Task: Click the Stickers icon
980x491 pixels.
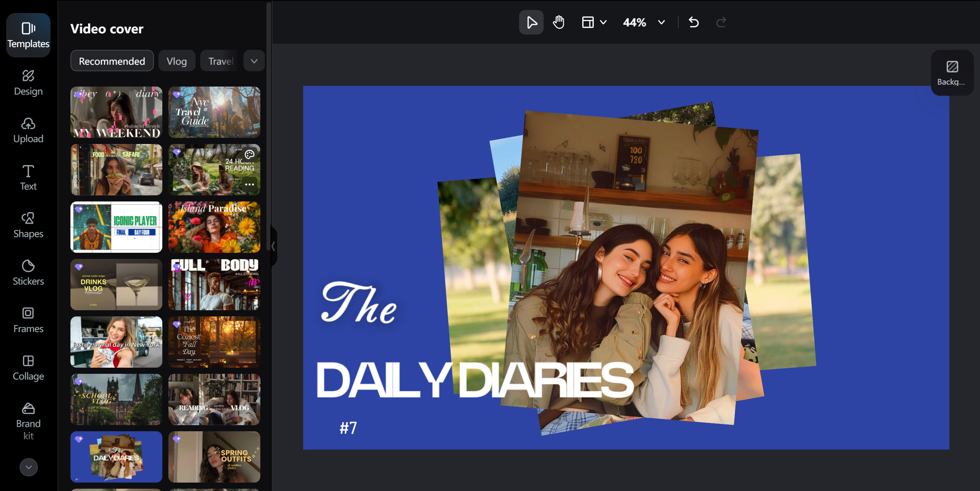Action: pos(28,272)
